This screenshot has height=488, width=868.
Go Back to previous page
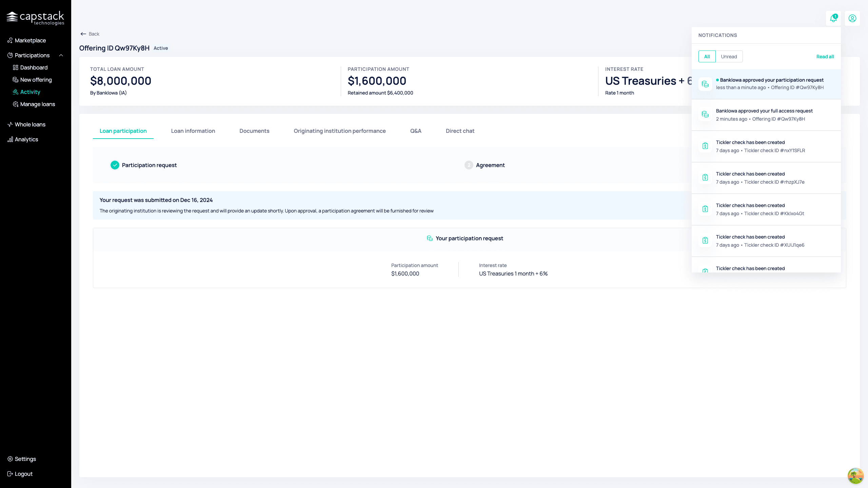pos(90,34)
